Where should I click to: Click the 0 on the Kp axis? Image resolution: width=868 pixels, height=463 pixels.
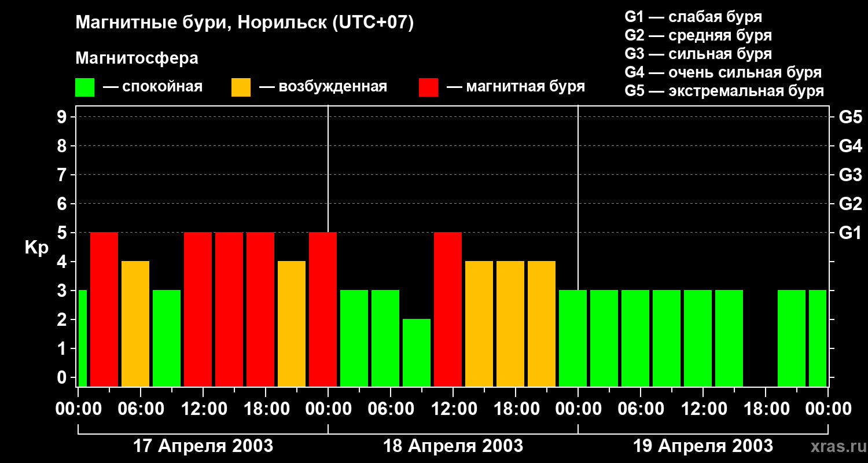click(63, 377)
